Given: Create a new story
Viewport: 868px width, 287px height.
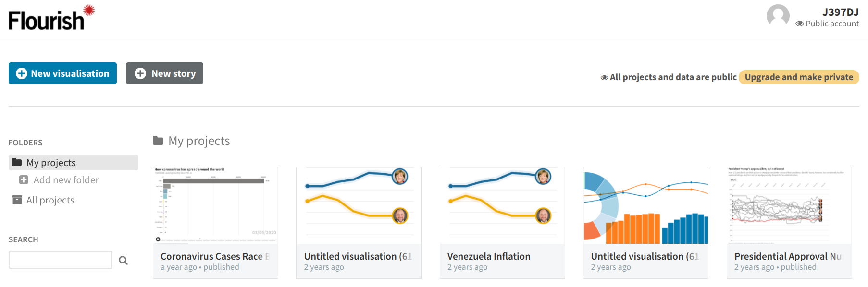Looking at the screenshot, I should 164,73.
